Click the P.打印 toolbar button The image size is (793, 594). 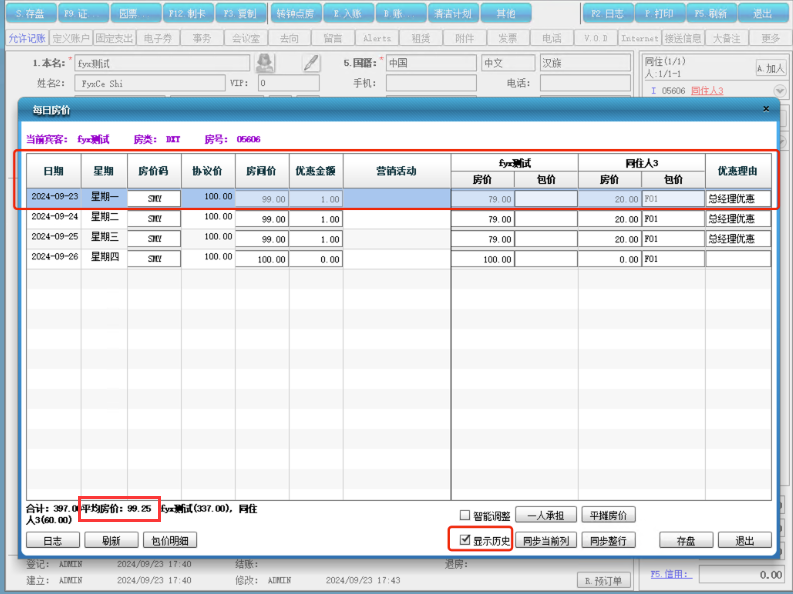pos(660,13)
